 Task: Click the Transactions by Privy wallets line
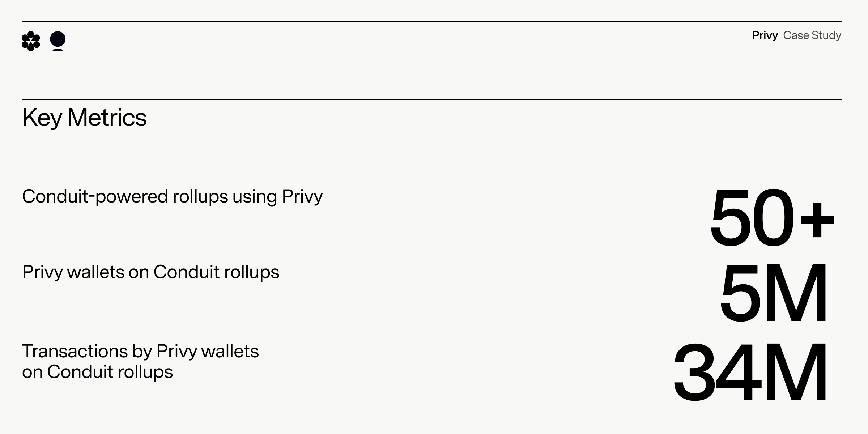[140, 352]
